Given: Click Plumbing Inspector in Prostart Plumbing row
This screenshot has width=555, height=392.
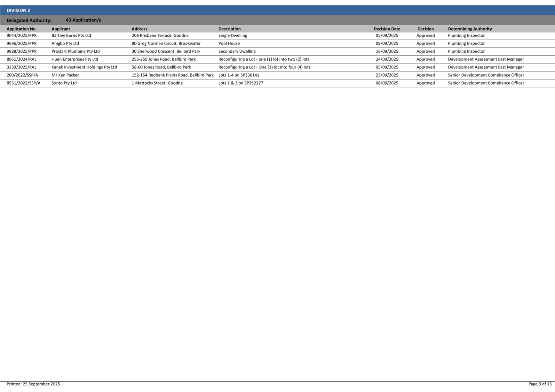Looking at the screenshot, I should [466, 51].
